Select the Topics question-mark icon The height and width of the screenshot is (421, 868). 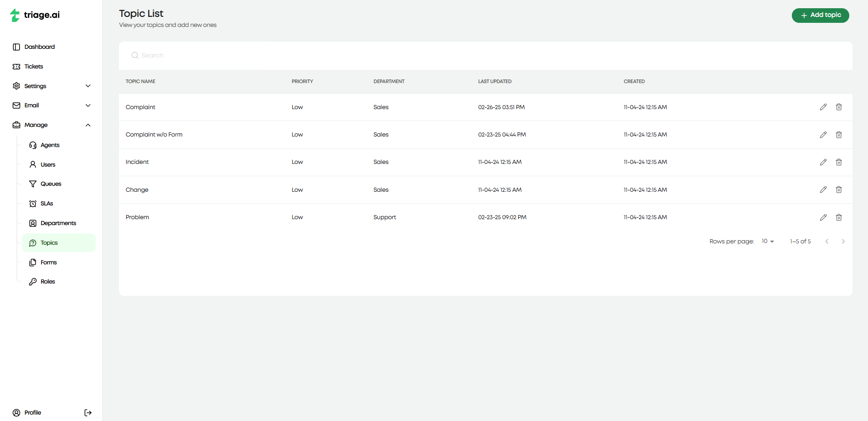[x=32, y=242]
